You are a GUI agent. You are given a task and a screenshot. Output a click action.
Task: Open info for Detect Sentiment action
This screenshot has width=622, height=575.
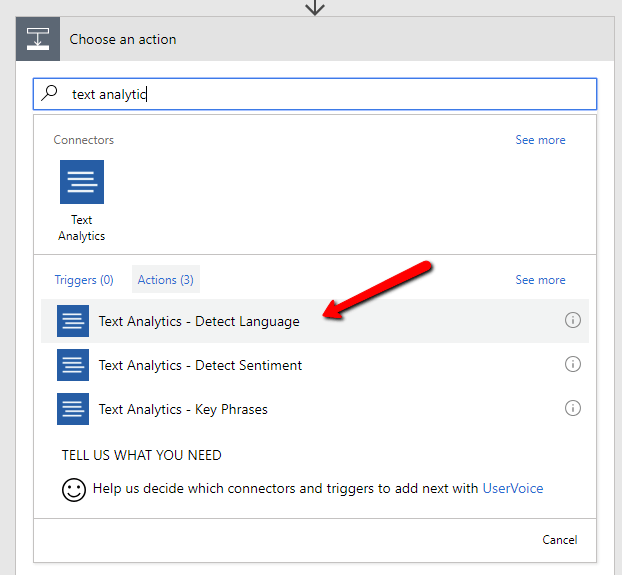(x=573, y=365)
